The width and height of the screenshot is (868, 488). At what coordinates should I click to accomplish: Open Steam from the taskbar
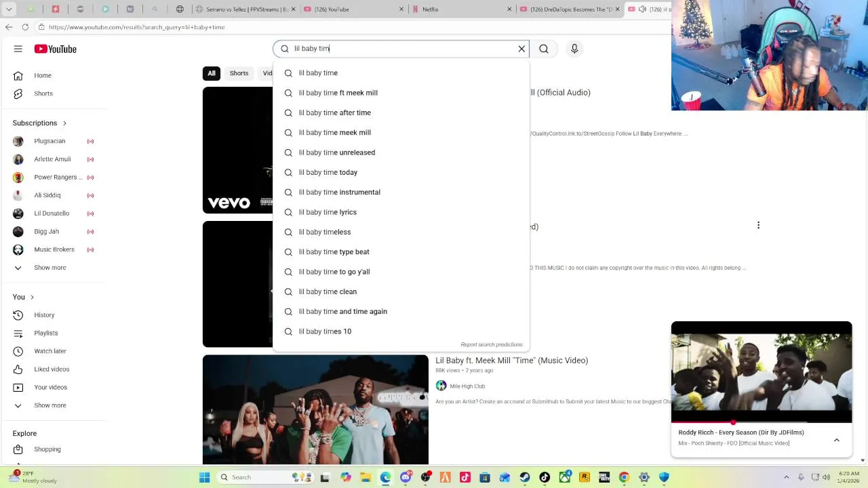pyautogui.click(x=525, y=477)
